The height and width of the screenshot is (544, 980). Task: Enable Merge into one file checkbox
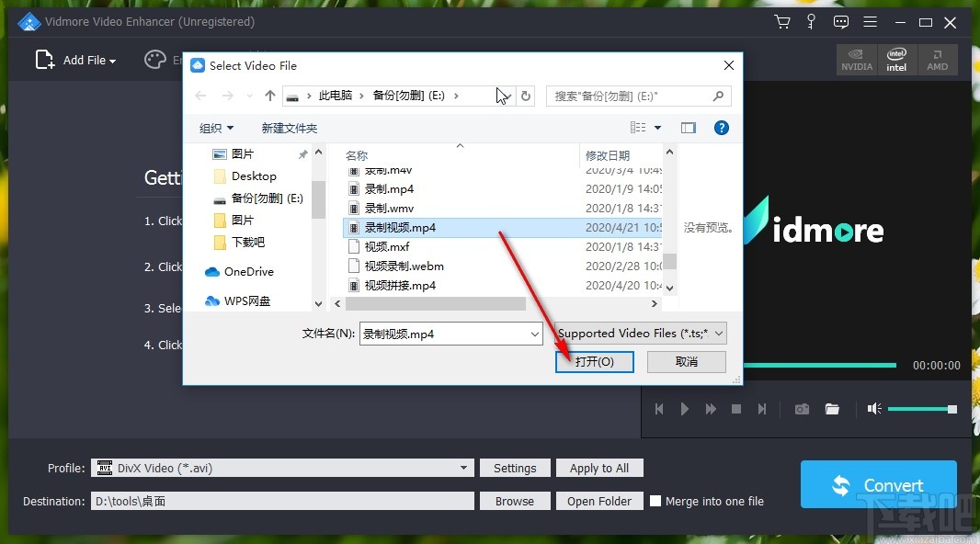[655, 501]
